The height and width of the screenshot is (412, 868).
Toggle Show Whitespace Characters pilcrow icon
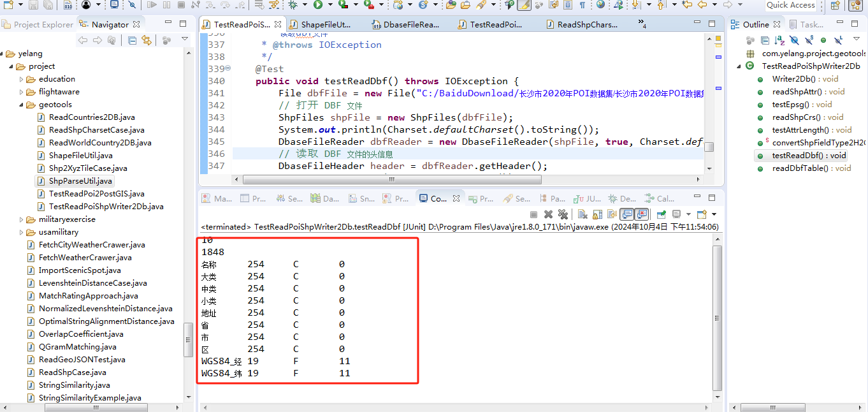coord(582,4)
